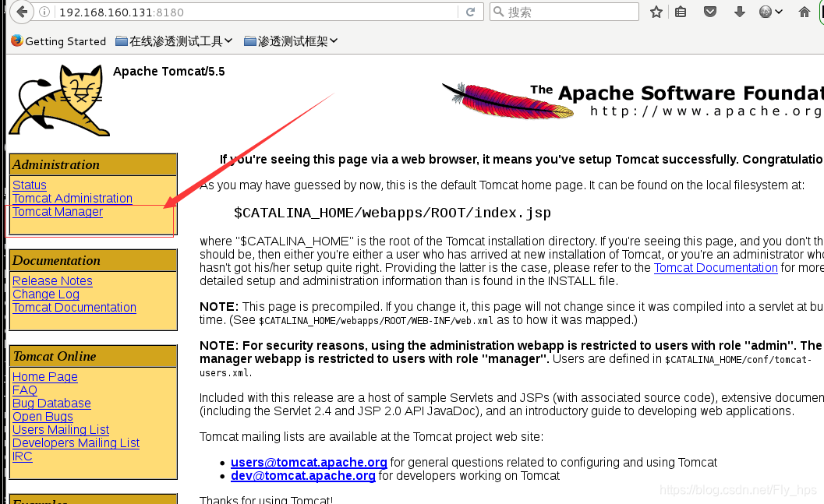The height and width of the screenshot is (504, 824).
Task: Open the Tomcat Manager link
Action: click(x=58, y=212)
